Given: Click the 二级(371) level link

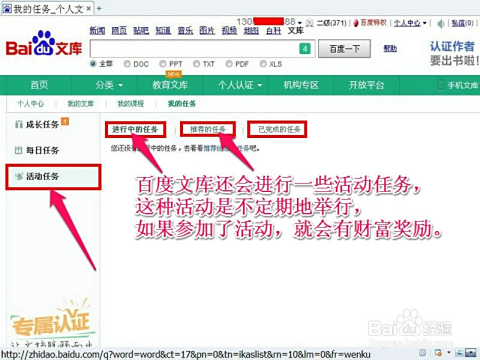Looking at the screenshot, I should click(x=332, y=23).
